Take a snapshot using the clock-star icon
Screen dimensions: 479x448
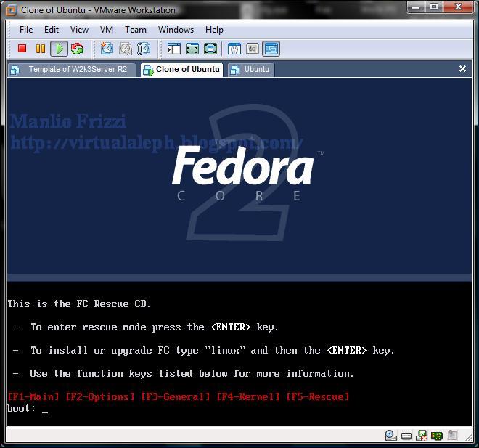tap(107, 49)
